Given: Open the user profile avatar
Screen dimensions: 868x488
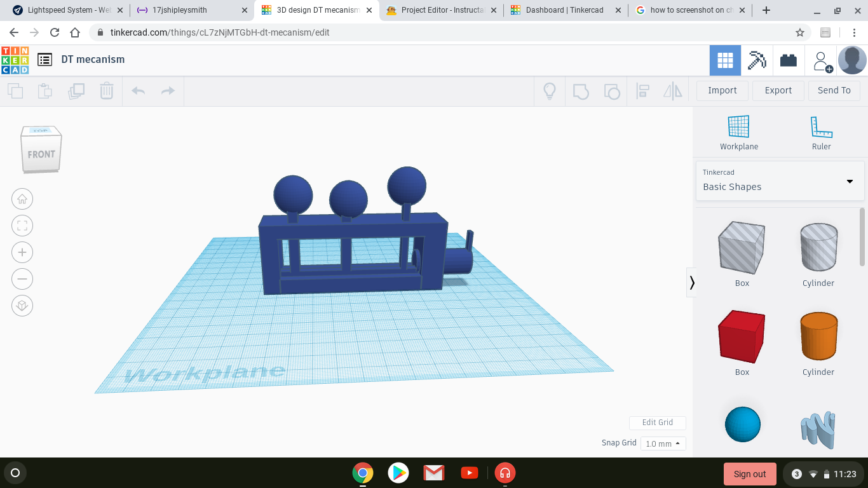Looking at the screenshot, I should (852, 60).
